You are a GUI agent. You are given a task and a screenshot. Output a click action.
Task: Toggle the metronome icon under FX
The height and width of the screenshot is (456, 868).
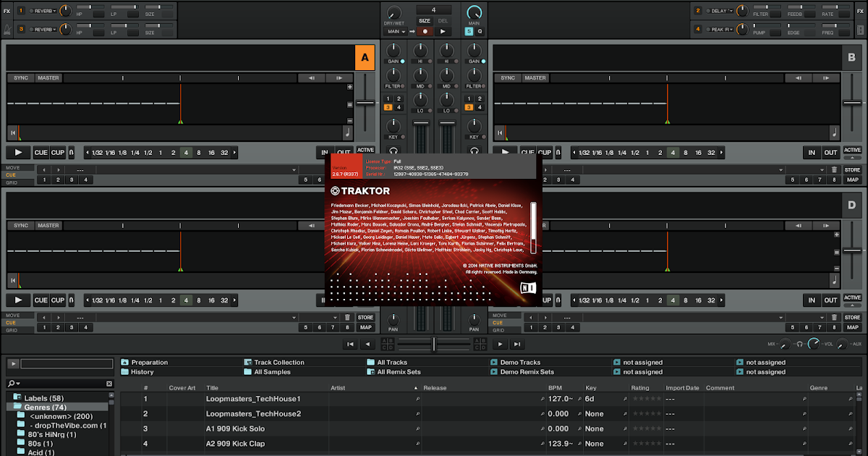click(7, 29)
